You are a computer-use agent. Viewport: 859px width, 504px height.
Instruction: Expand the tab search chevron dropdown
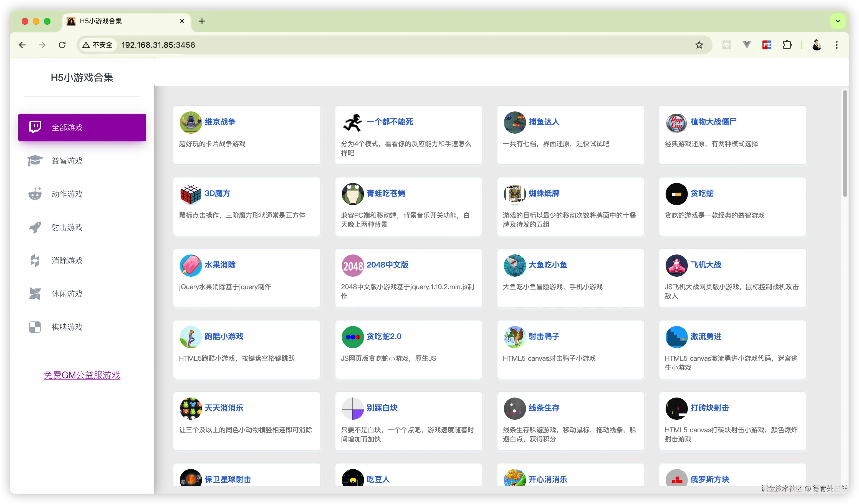point(838,21)
